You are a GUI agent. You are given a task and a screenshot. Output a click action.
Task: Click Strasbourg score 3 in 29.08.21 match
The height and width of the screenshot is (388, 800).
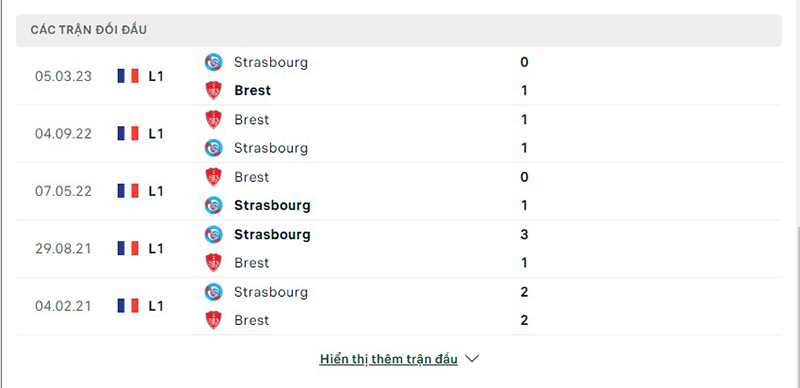(x=524, y=234)
